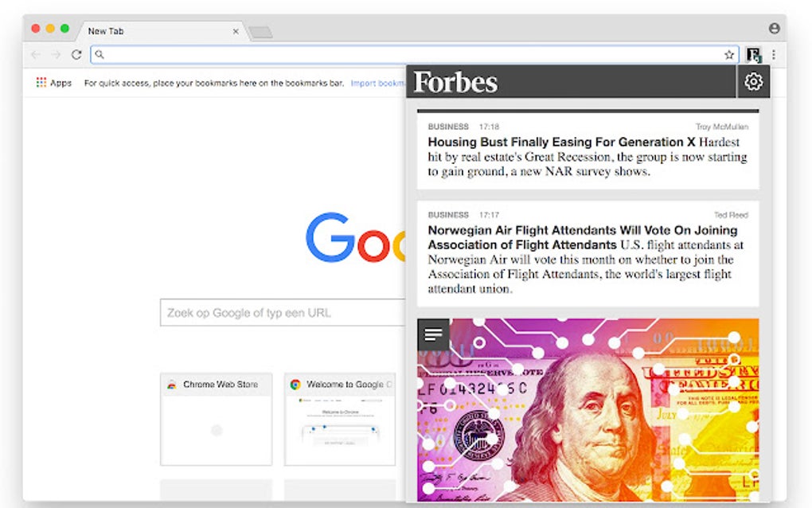The height and width of the screenshot is (508, 812).
Task: Open the Apps grid shortcut
Action: 54,82
